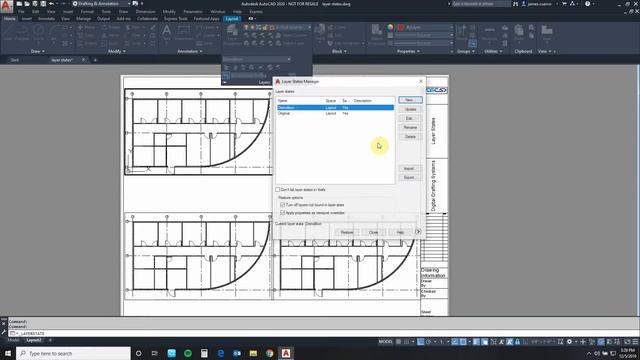Select the Circle tool in Draw panel
The width and height of the screenshot is (640, 360).
[x=38, y=33]
